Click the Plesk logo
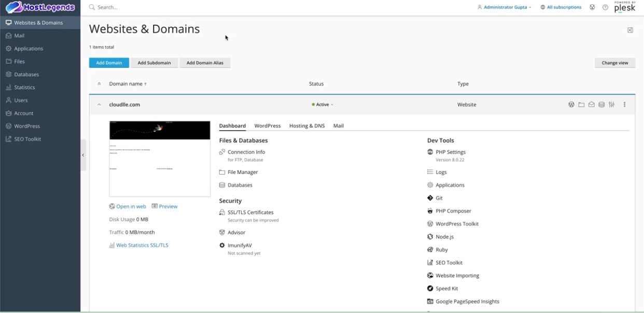Image resolution: width=644 pixels, height=313 pixels. pyautogui.click(x=624, y=7)
